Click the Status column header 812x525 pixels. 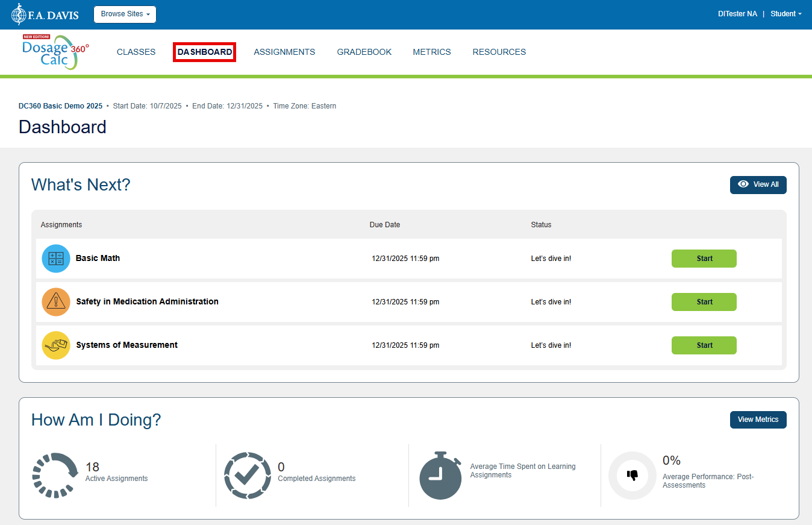point(541,225)
